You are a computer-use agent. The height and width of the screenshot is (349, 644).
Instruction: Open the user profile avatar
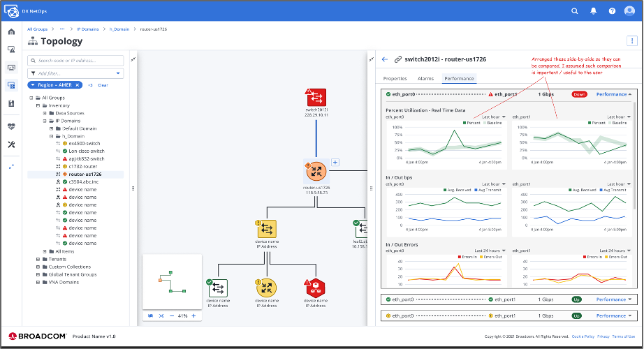click(630, 11)
